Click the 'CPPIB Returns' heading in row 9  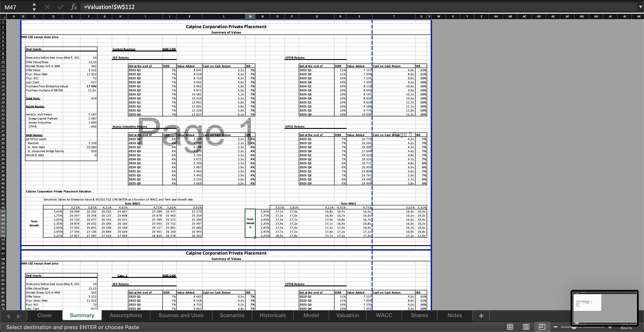pyautogui.click(x=295, y=57)
